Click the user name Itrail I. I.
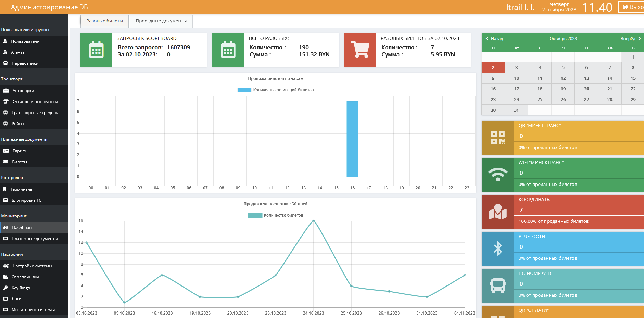The image size is (644, 318). (520, 7)
